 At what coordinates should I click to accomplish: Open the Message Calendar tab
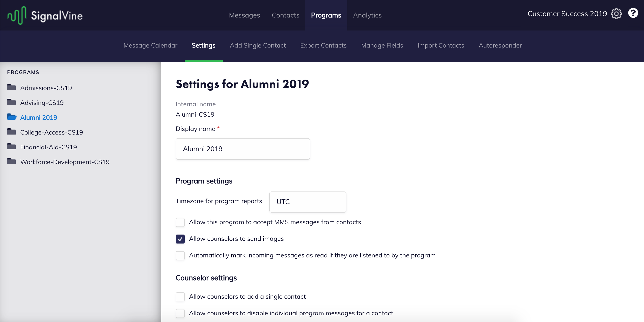click(x=150, y=45)
